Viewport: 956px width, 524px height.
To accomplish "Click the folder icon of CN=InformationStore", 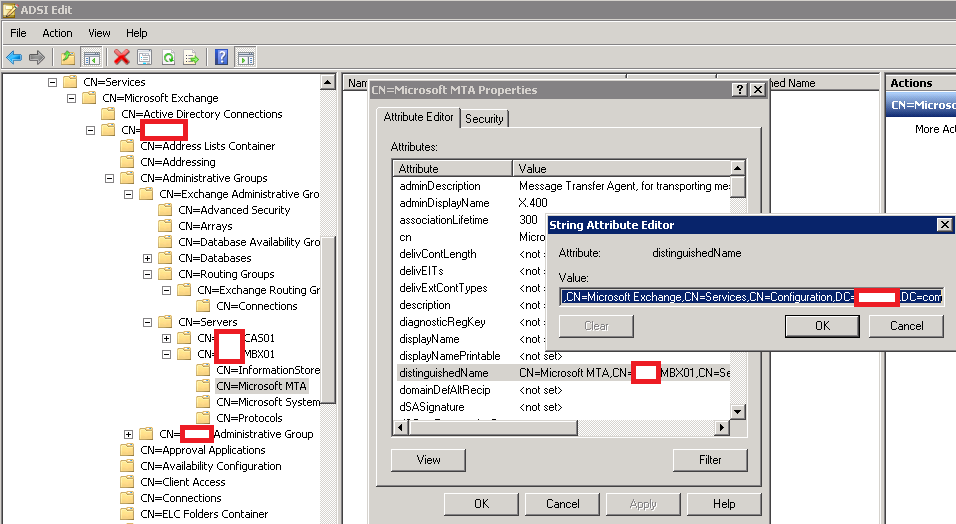I will coord(203,370).
